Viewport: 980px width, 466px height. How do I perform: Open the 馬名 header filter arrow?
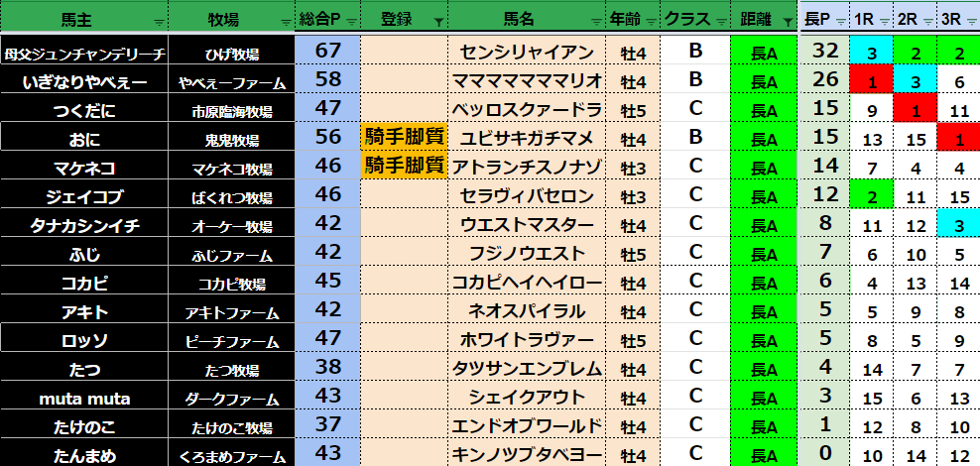pos(595,21)
